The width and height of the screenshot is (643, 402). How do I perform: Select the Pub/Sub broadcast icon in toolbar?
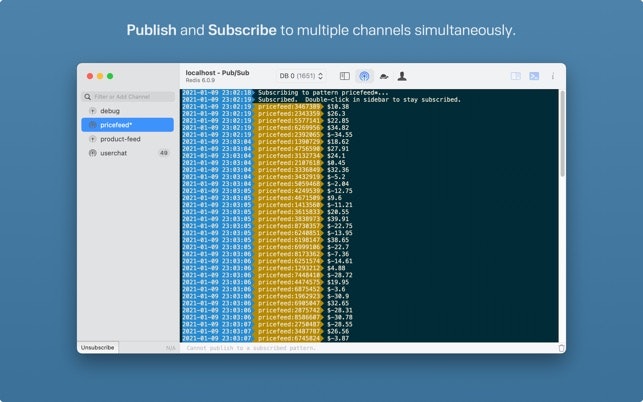(x=364, y=76)
